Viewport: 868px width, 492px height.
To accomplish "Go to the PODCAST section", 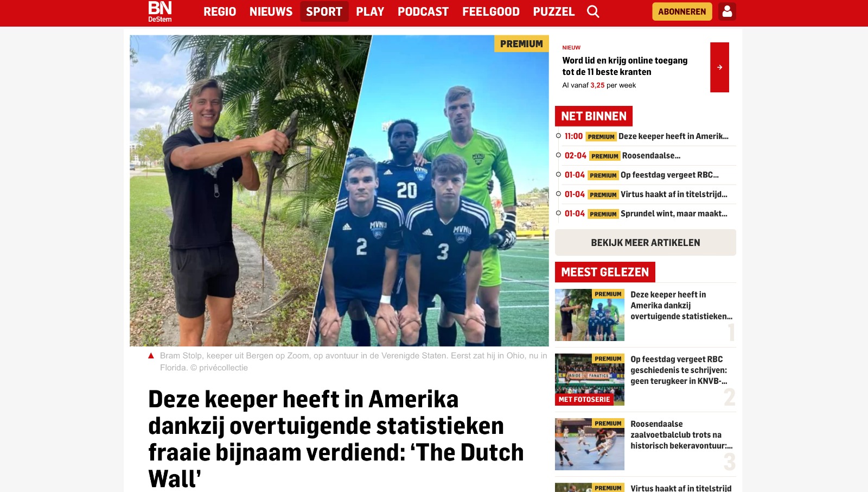I will [x=423, y=11].
